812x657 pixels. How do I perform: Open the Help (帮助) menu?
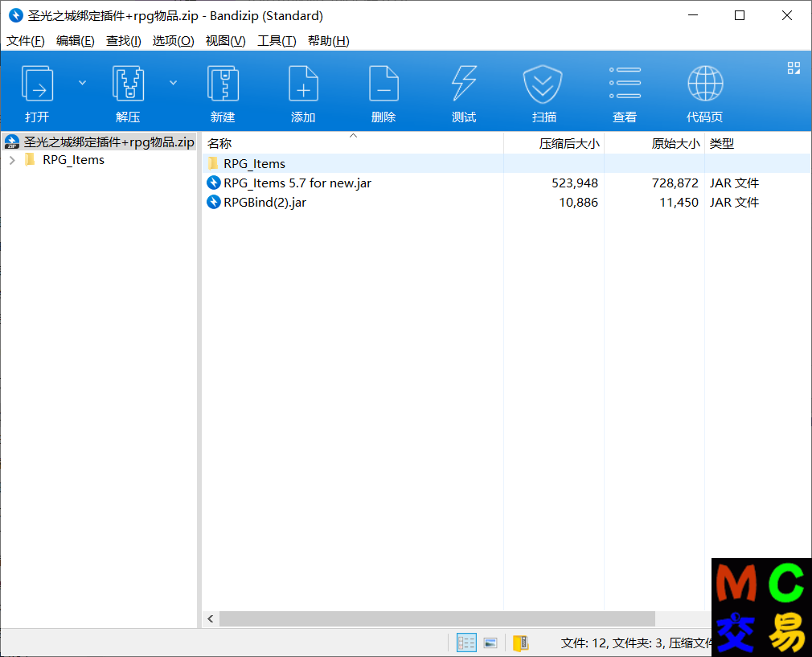pyautogui.click(x=329, y=41)
